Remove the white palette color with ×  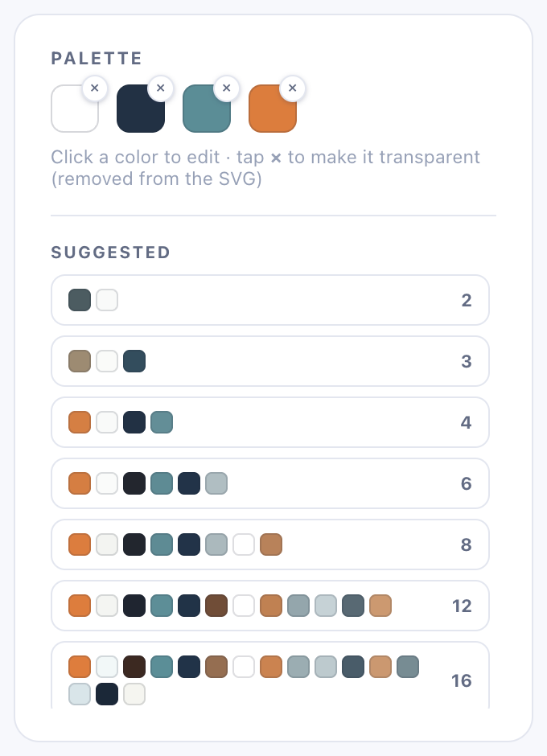[x=95, y=88]
